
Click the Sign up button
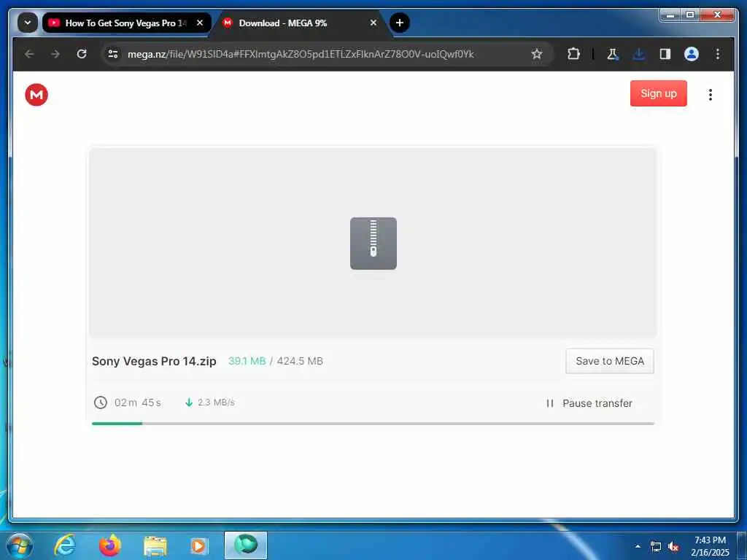[x=659, y=93]
